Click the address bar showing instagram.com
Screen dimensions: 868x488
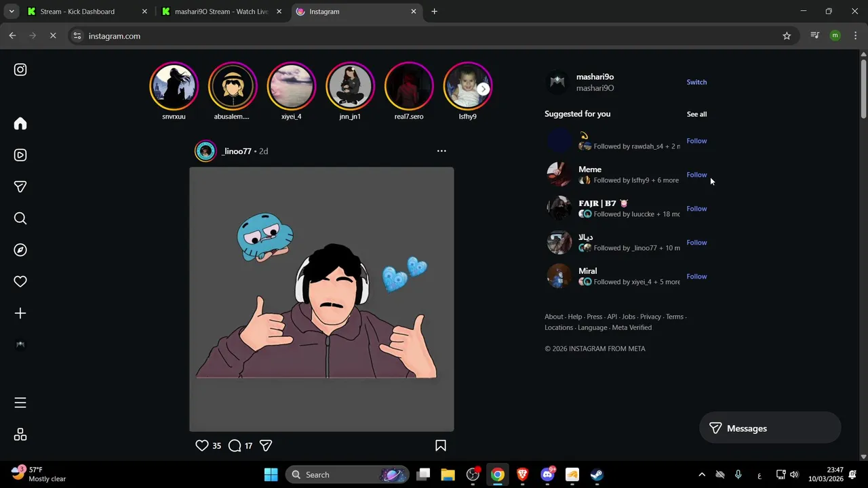coord(434,36)
